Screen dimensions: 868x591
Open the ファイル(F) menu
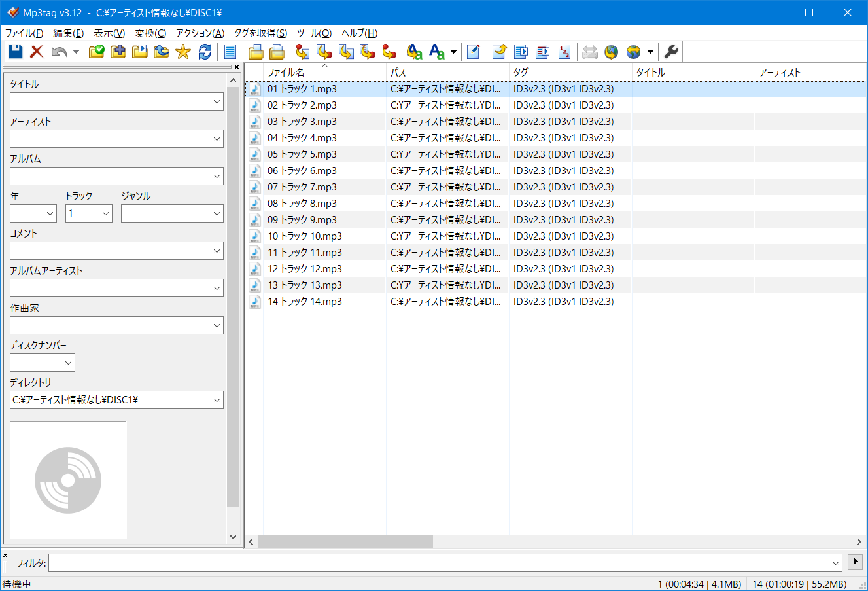pos(24,33)
